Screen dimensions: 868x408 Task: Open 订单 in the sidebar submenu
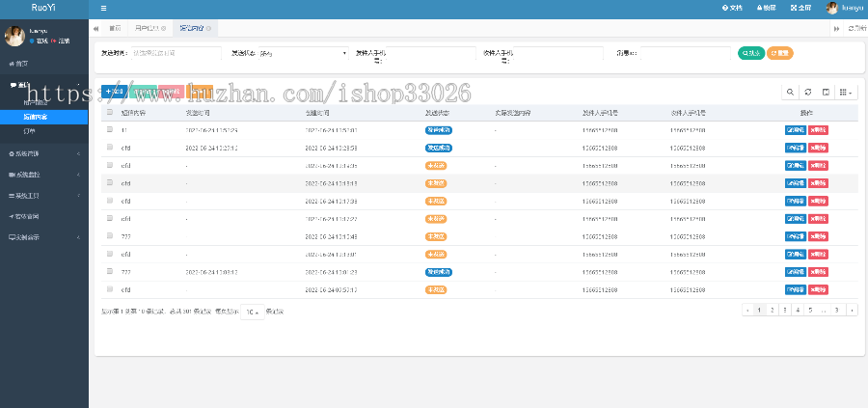coord(30,132)
